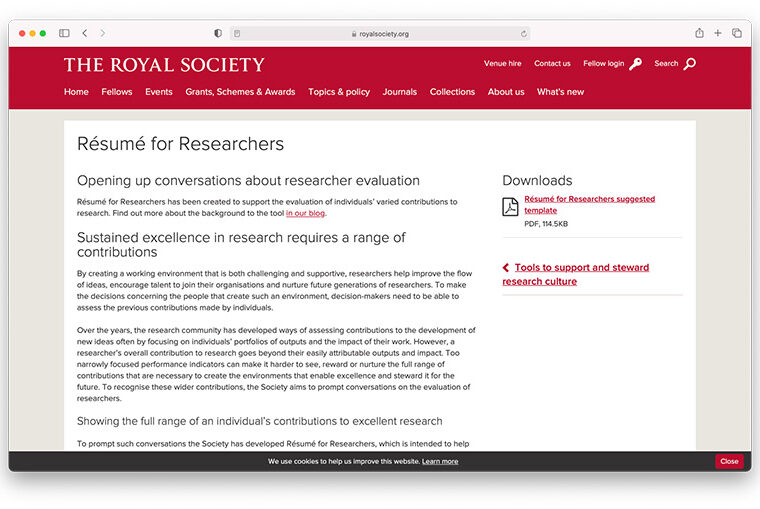Viewport: 760px width, 509px height.
Task: Go back with the browser back arrow
Action: 85,33
